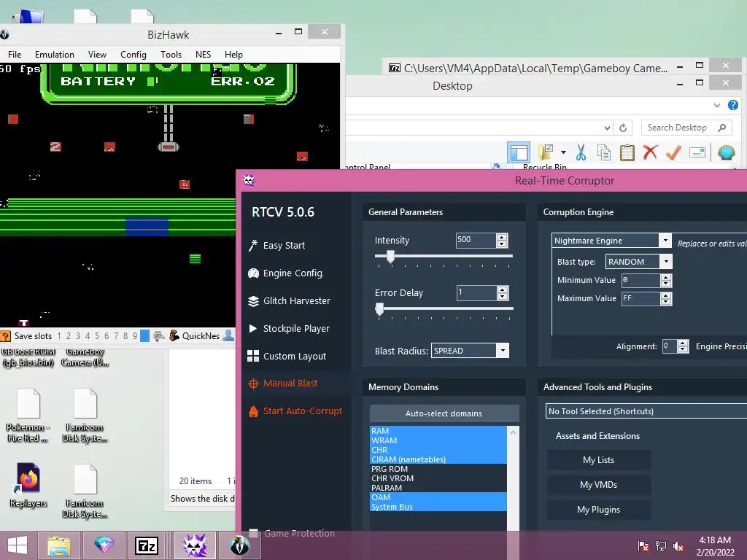The width and height of the screenshot is (747, 560).
Task: Select the highlighted save slot 0 in BizHawk
Action: coord(144,336)
